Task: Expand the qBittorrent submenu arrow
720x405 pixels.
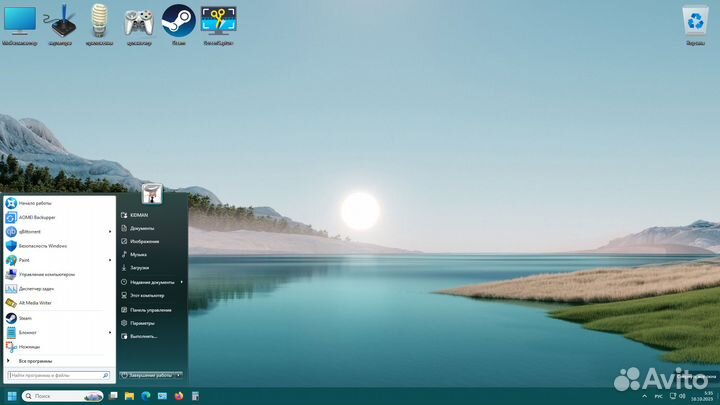Action: [109, 231]
